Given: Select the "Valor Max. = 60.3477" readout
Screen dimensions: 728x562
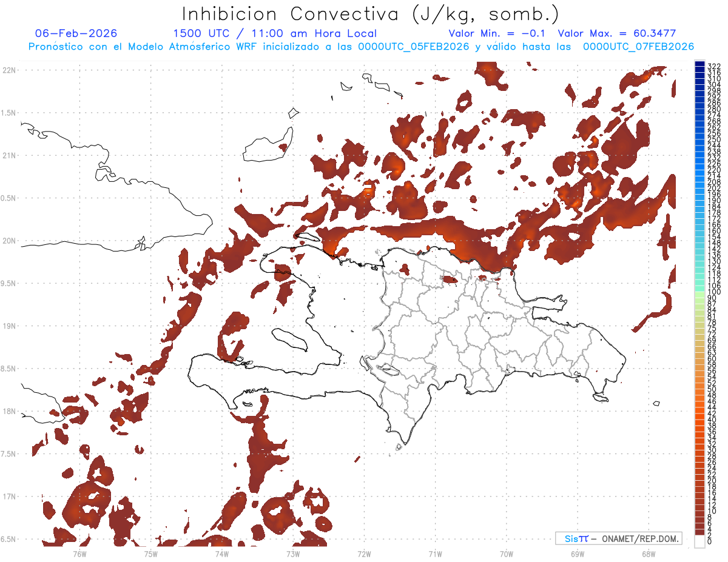Looking at the screenshot, I should click(617, 33).
